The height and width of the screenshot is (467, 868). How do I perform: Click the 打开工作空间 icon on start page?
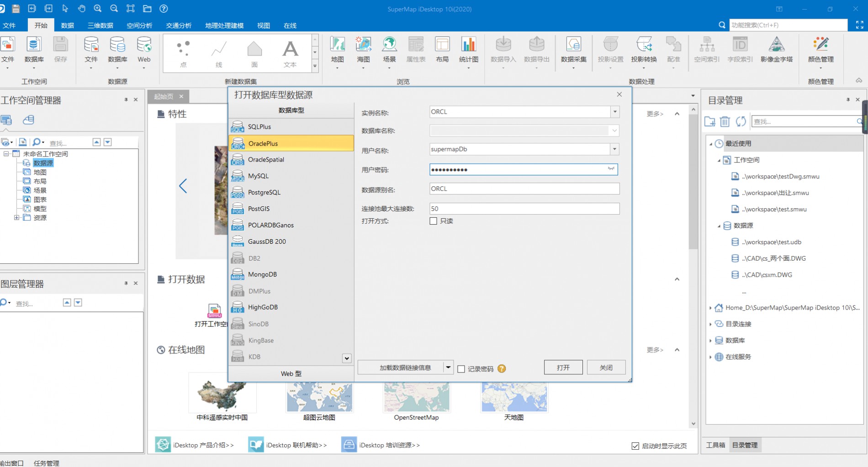pos(214,310)
